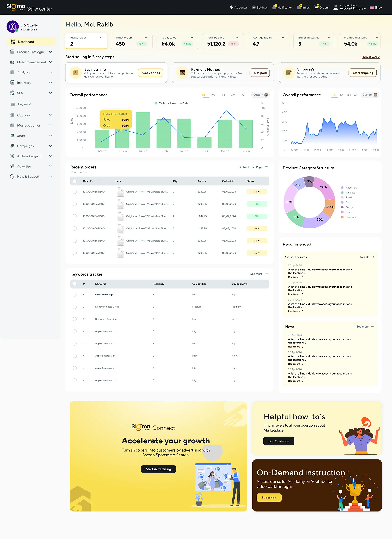Screen dimensions: 392x539
Task: Open the Ad center lightning icon
Action: click(x=231, y=7)
